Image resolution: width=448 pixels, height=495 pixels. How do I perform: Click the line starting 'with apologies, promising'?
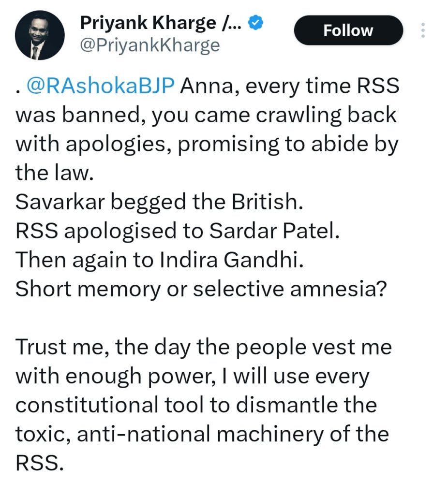[x=207, y=145]
